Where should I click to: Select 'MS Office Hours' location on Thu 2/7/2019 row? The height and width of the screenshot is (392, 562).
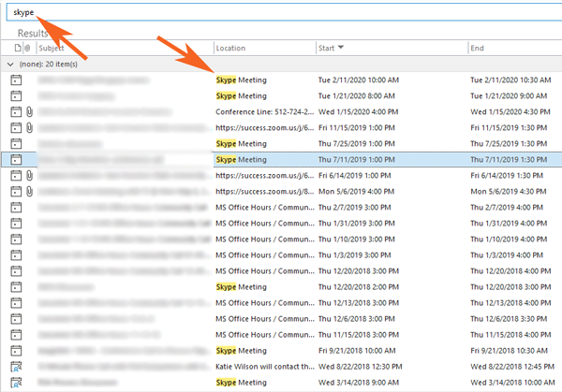[264, 208]
